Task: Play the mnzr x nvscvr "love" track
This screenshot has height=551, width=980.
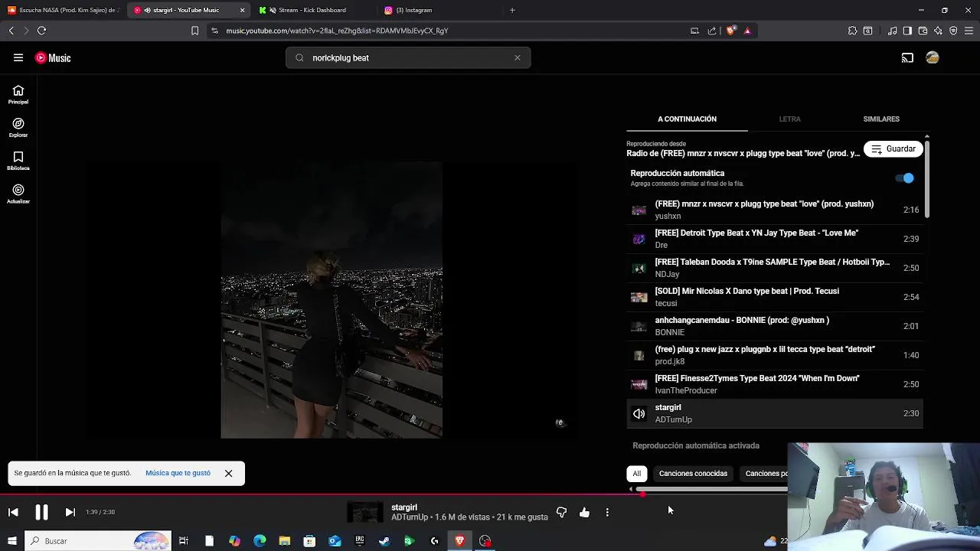Action: [x=775, y=210]
